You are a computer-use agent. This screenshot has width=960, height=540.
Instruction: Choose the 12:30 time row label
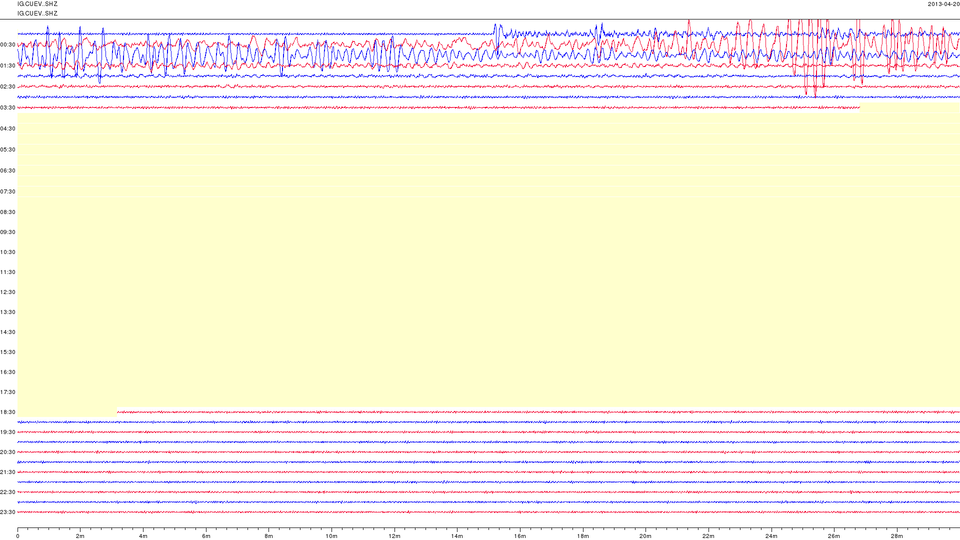coord(8,292)
